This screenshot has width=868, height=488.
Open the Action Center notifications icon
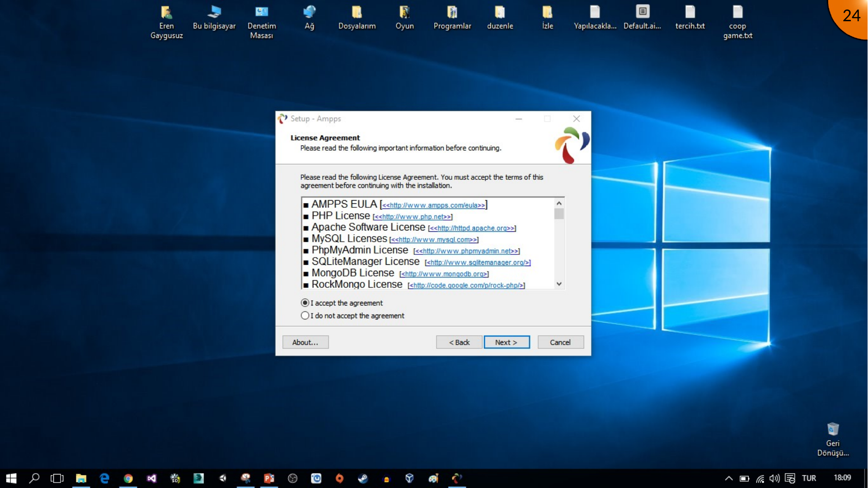pos(790,478)
